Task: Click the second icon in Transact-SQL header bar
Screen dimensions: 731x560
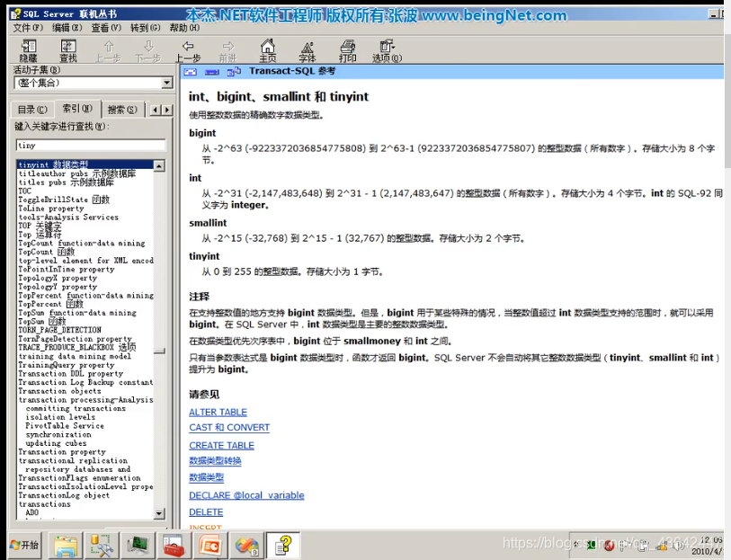Action: tap(211, 72)
